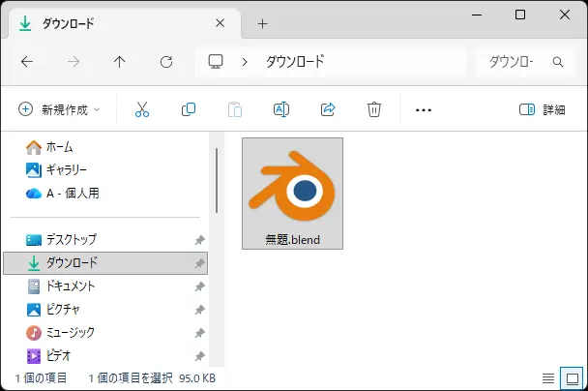This screenshot has width=588, height=391.
Task: Switch to details list view icon
Action: [548, 378]
